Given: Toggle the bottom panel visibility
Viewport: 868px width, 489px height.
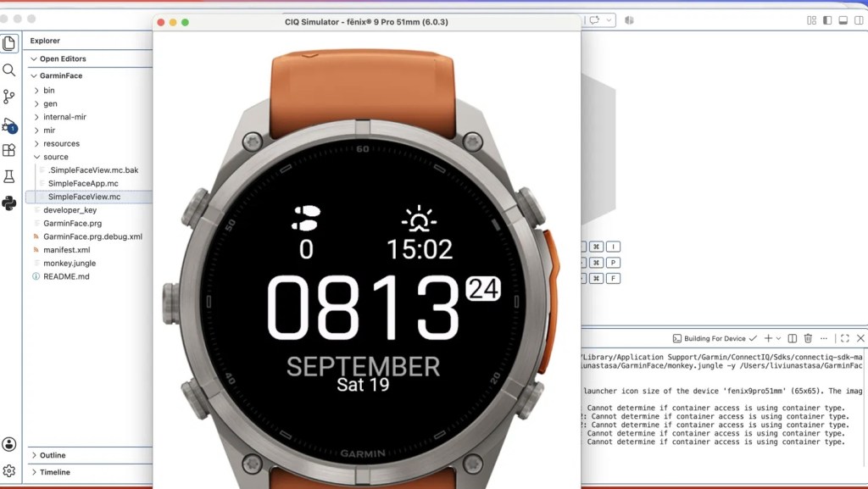Looking at the screenshot, I should pos(843,20).
